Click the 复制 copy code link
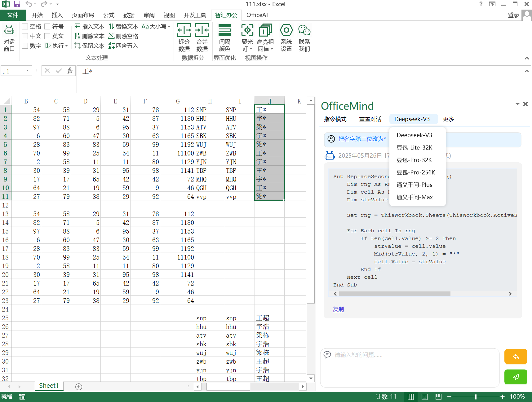 (338, 309)
